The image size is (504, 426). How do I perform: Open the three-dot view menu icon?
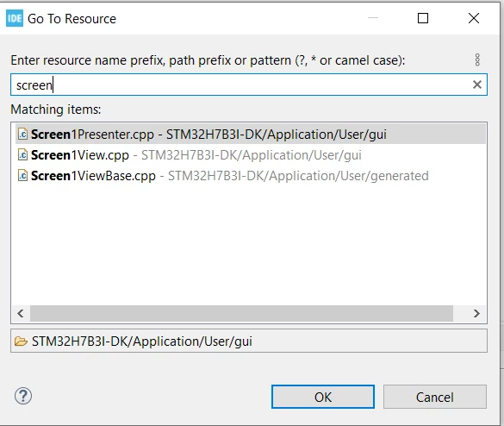tap(477, 60)
